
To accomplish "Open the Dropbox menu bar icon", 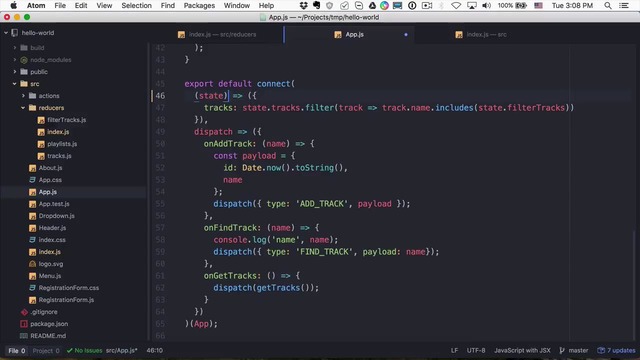I will [303, 5].
